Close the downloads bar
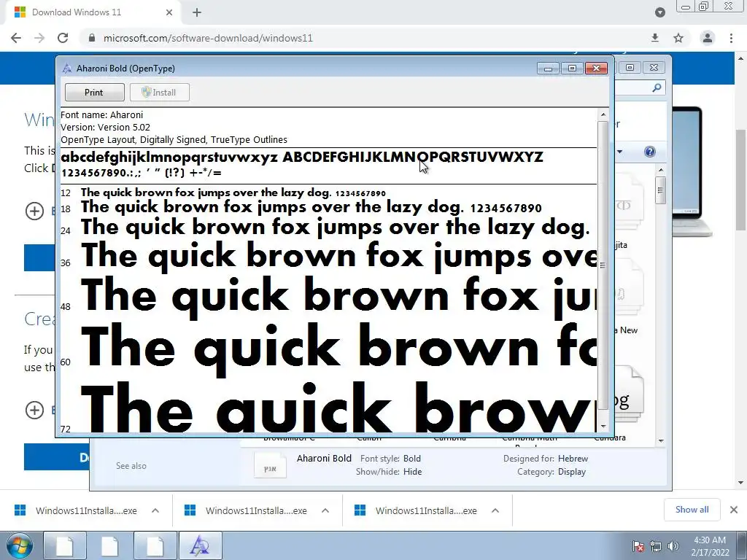The image size is (747, 560). pyautogui.click(x=734, y=510)
